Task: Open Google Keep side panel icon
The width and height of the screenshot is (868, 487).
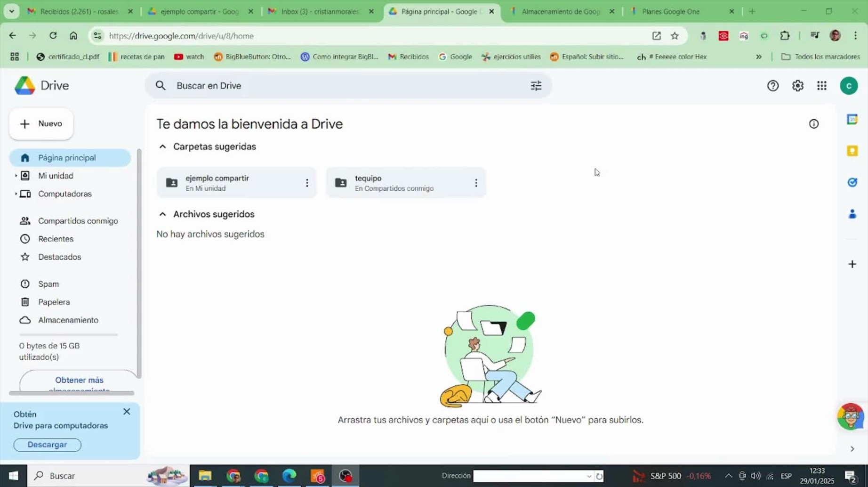Action: point(852,151)
